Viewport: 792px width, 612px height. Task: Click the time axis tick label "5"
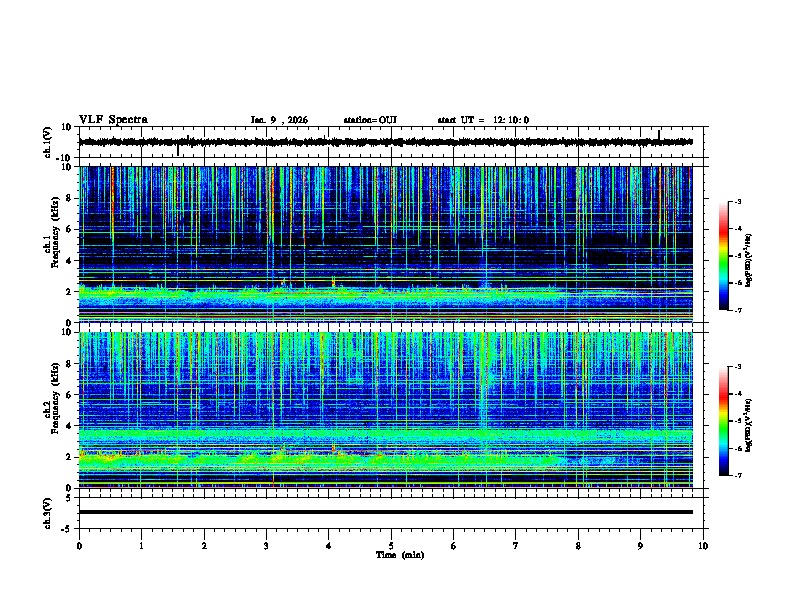[391, 546]
